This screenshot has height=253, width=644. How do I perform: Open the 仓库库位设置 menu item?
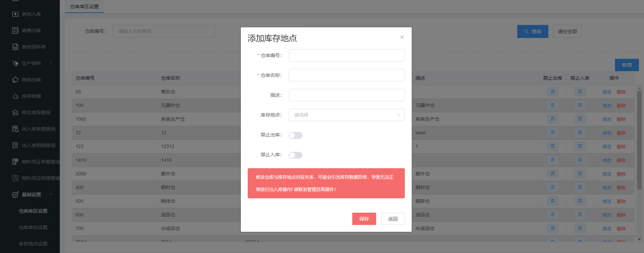(33, 227)
